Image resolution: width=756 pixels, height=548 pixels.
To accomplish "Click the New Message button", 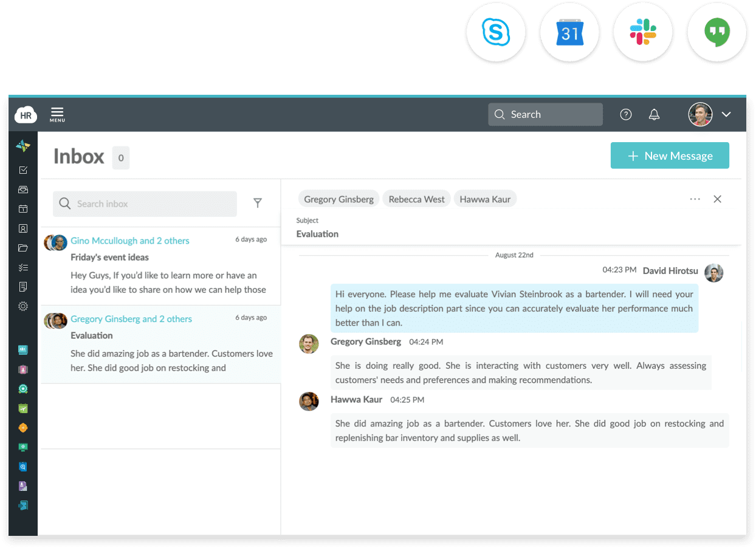I will pyautogui.click(x=670, y=156).
